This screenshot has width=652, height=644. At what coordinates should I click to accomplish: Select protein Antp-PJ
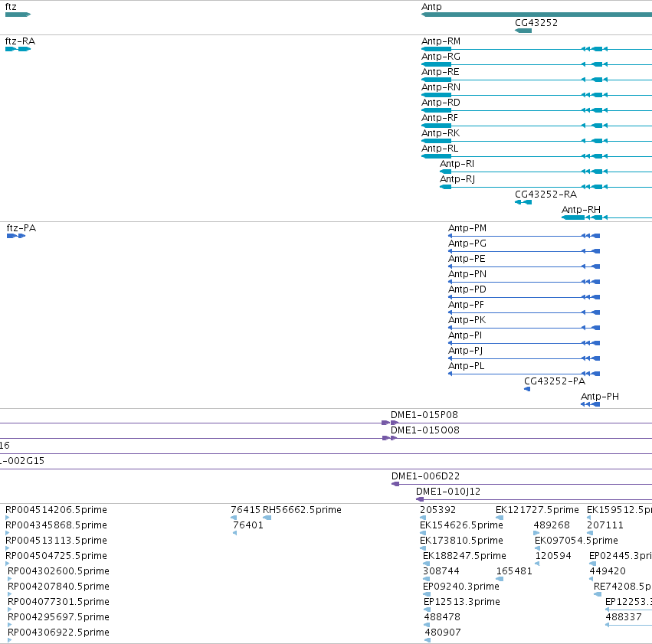(465, 351)
